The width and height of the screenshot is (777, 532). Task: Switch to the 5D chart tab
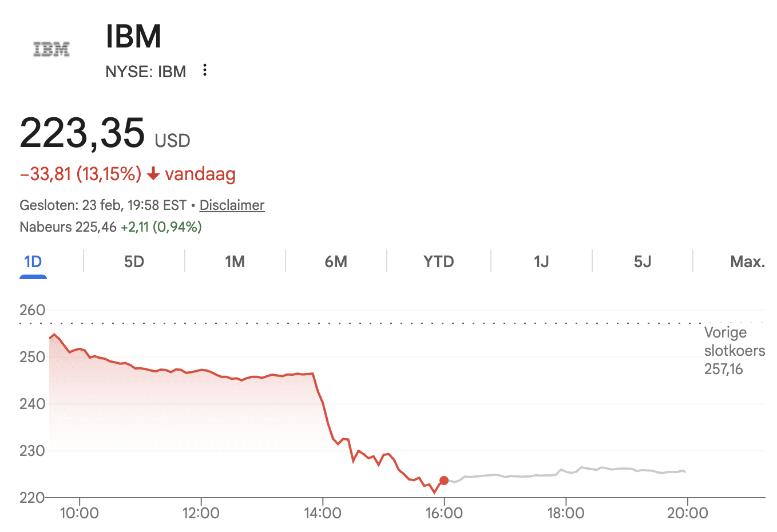(134, 262)
